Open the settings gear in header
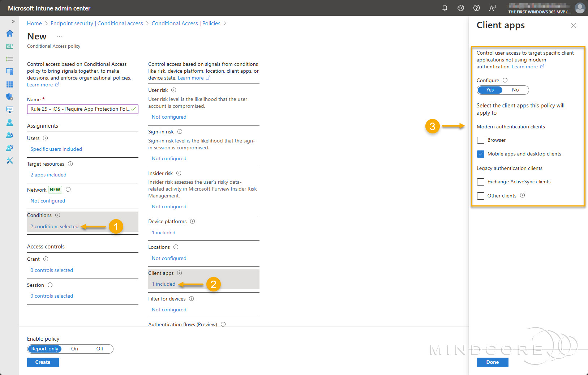This screenshot has height=375, width=588. pyautogui.click(x=460, y=8)
